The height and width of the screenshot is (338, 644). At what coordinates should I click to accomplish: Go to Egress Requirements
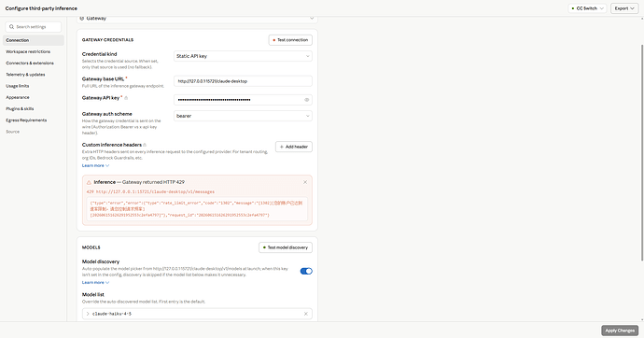point(34,120)
